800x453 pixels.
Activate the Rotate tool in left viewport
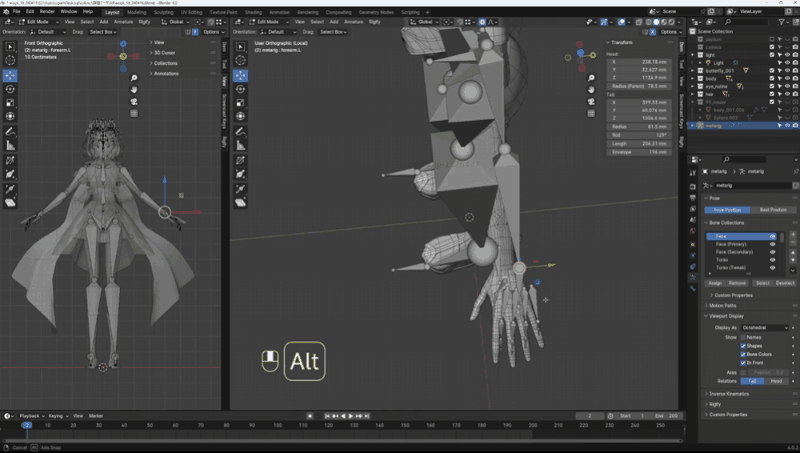coord(10,89)
